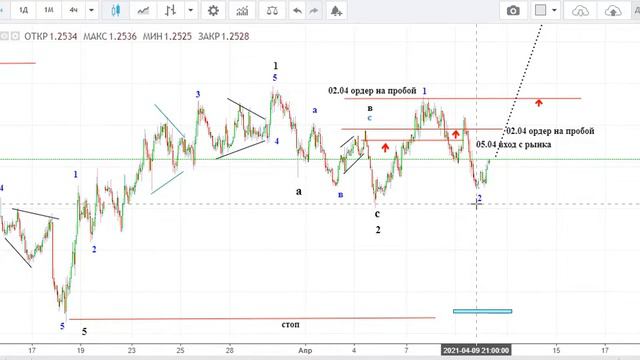Take a chart snapshot with camera icon
This screenshot has width=640, height=360.
pyautogui.click(x=513, y=10)
